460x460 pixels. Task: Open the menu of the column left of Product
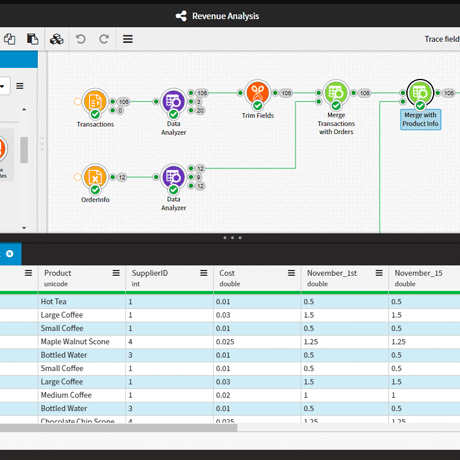click(x=28, y=273)
